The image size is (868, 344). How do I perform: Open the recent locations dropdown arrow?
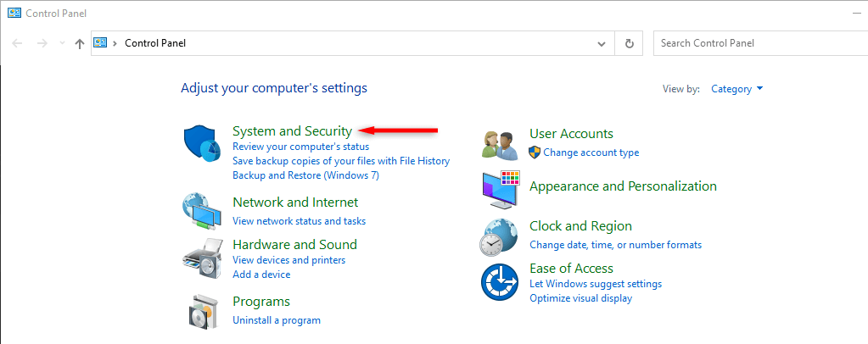pyautogui.click(x=62, y=43)
